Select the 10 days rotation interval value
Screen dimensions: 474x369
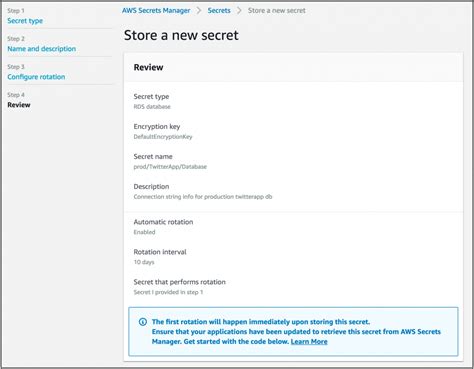coord(144,262)
